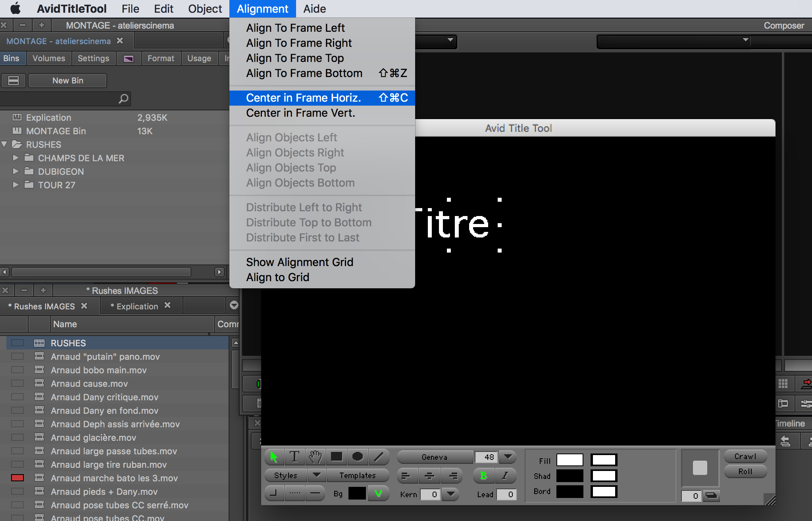The height and width of the screenshot is (521, 812).
Task: Toggle the color label of Arnaud marche bato les 3.mov
Action: coord(17,478)
